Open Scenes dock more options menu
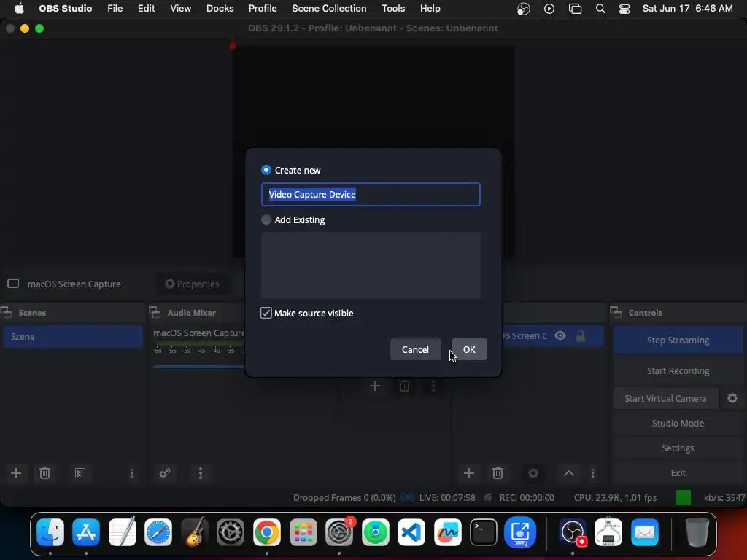Screen dimensions: 747x560 tap(132, 472)
